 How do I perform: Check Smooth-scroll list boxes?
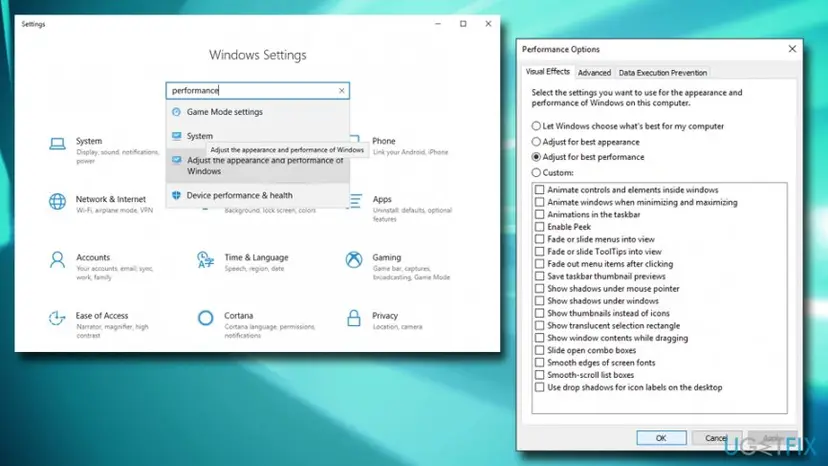point(539,375)
